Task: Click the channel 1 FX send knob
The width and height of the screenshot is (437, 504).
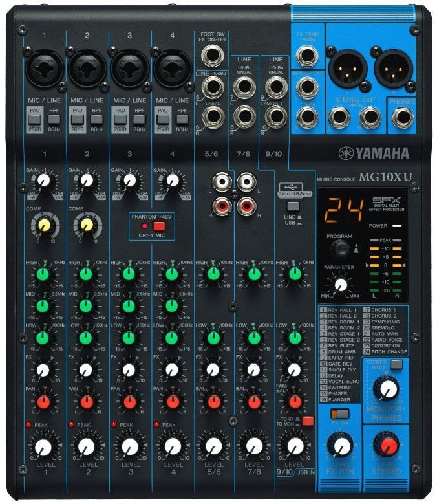Action: 43,370
